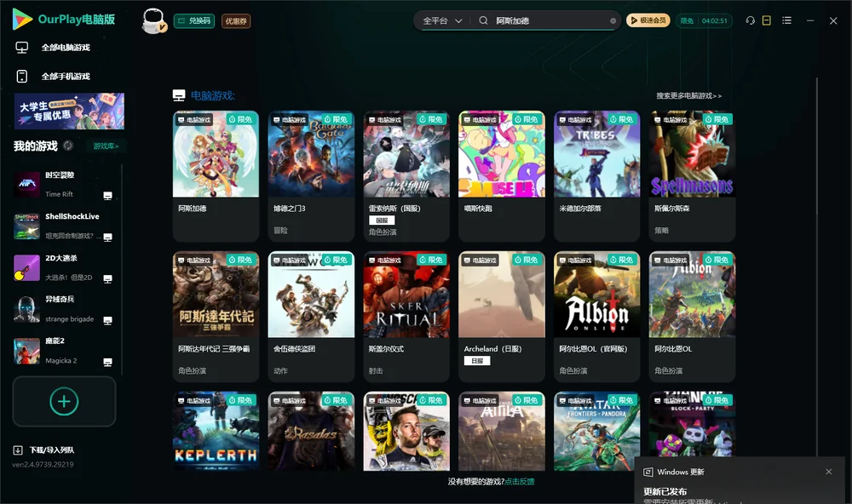Click the add game plus button

point(64,401)
